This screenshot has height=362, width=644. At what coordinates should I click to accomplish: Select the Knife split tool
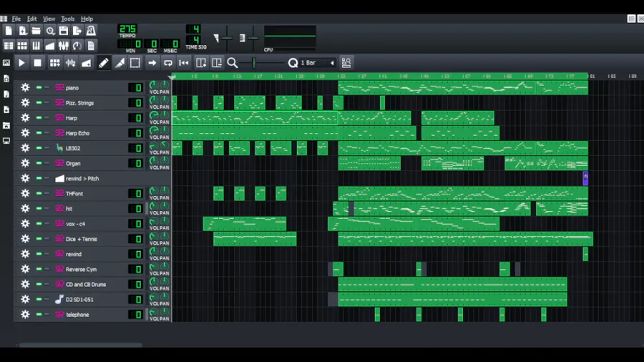(x=119, y=63)
